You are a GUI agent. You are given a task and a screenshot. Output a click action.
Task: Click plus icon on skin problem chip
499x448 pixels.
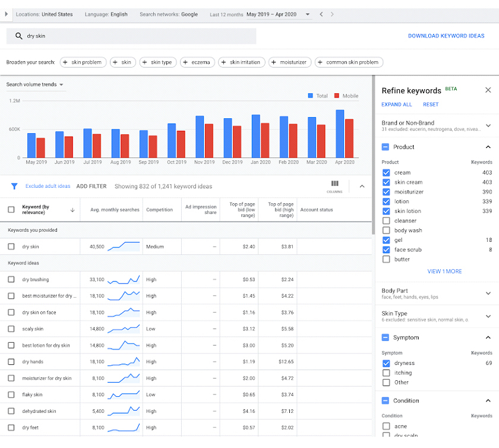click(65, 62)
